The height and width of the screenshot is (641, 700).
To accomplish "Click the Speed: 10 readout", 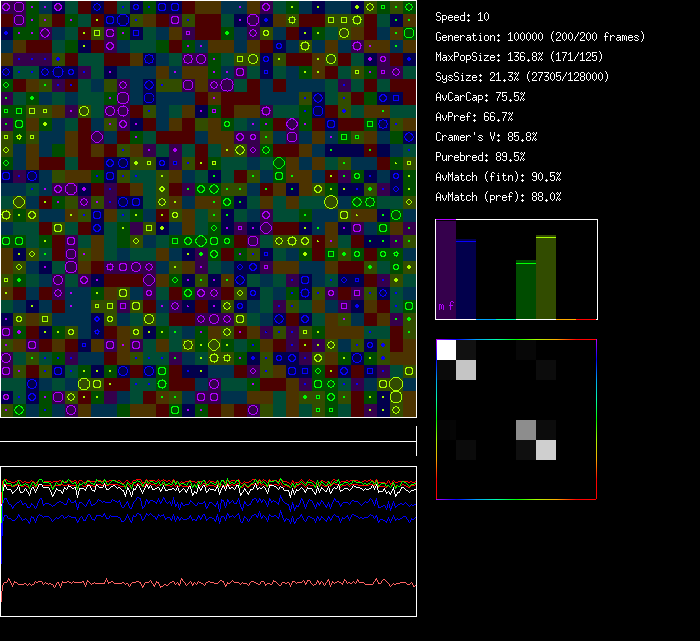I will point(463,17).
